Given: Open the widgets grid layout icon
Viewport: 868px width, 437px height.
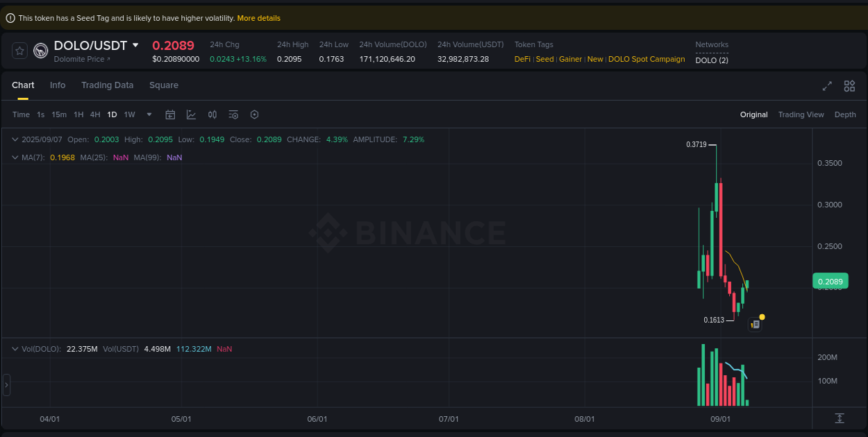Looking at the screenshot, I should 849,86.
